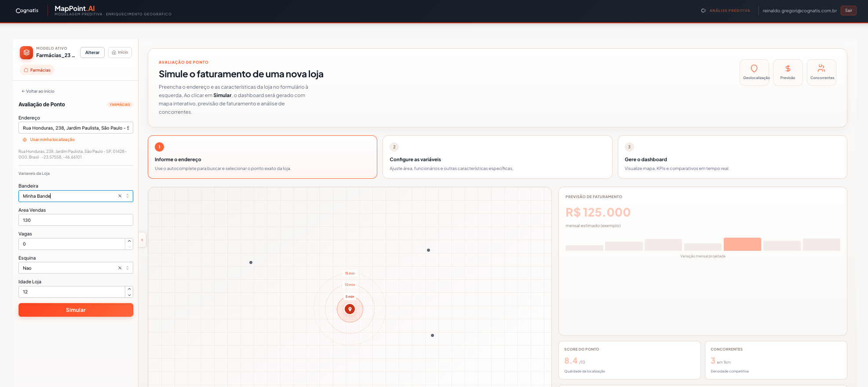The width and height of the screenshot is (868, 387).
Task: Click Usar minha localização link
Action: [52, 140]
